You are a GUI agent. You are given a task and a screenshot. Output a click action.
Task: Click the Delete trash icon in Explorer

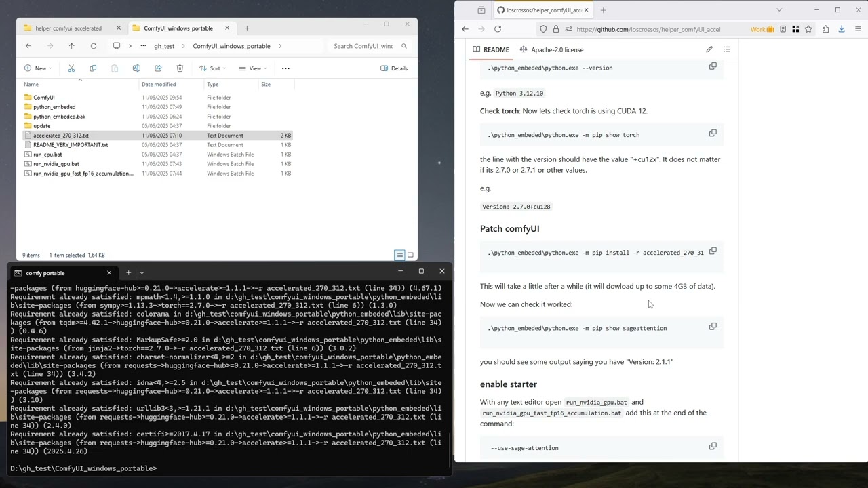180,68
